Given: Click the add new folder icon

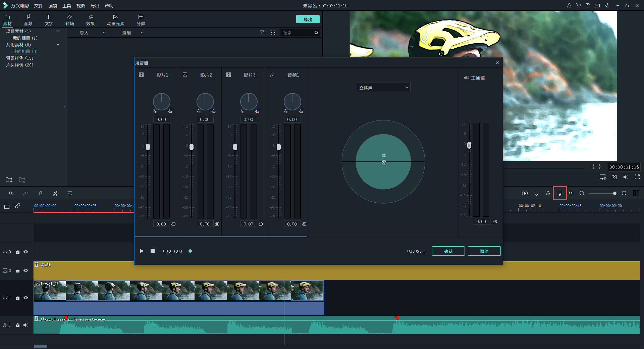Looking at the screenshot, I should point(9,180).
